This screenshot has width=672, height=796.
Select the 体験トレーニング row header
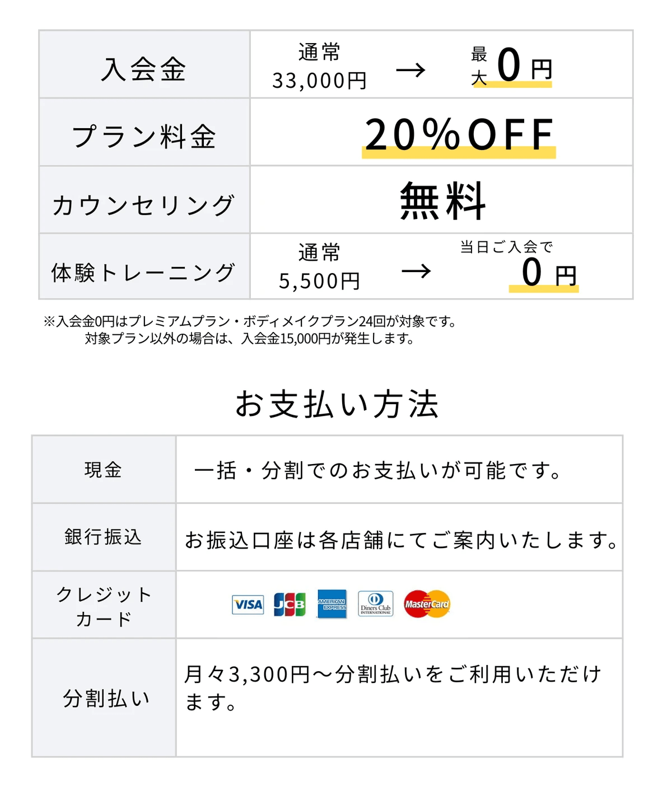(144, 273)
